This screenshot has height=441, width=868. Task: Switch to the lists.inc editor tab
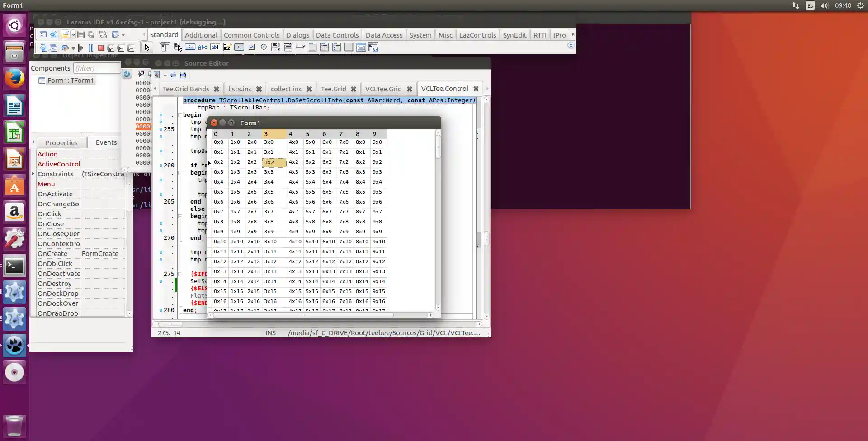point(240,89)
